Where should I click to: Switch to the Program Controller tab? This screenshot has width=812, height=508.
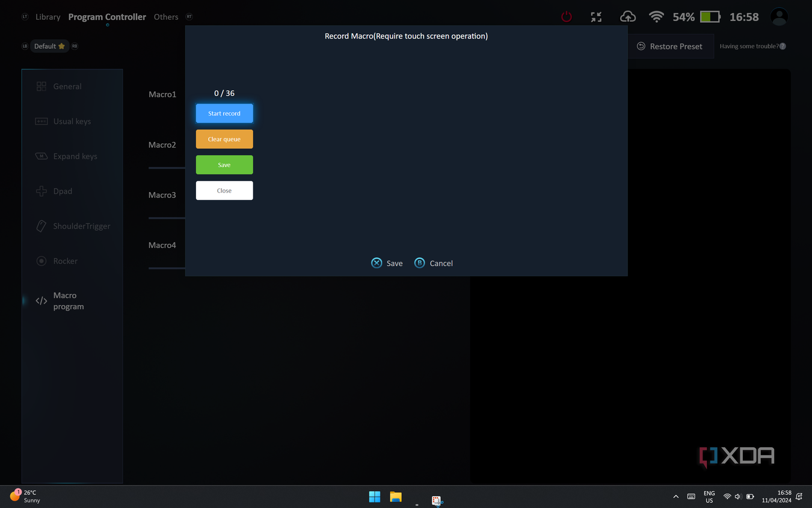[x=107, y=17]
